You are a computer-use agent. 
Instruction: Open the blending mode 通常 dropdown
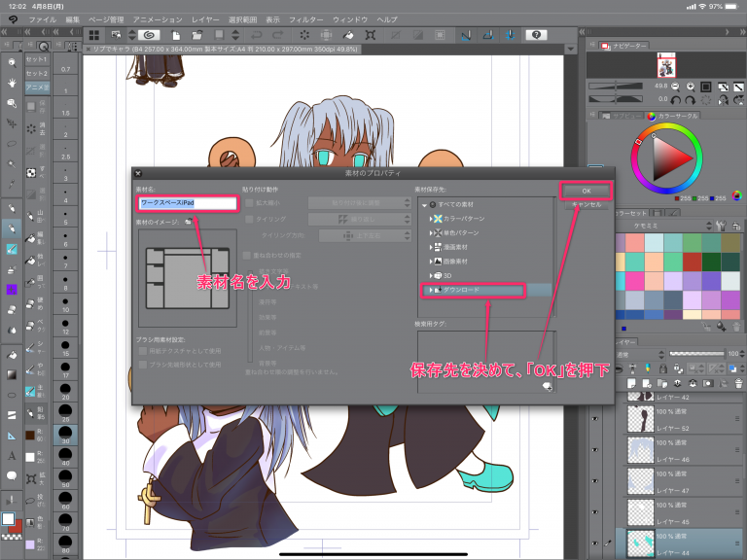pyautogui.click(x=639, y=354)
